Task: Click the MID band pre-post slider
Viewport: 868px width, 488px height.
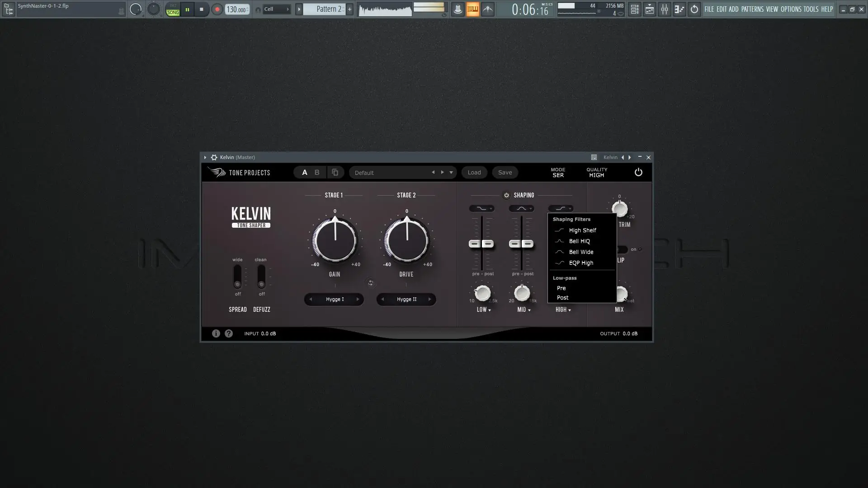Action: pos(522,243)
